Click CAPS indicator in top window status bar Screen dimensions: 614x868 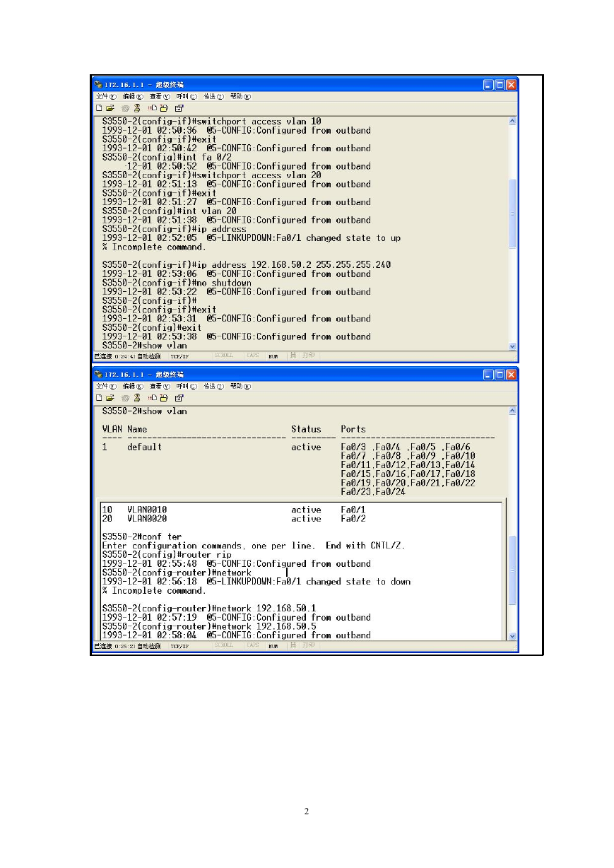click(253, 356)
